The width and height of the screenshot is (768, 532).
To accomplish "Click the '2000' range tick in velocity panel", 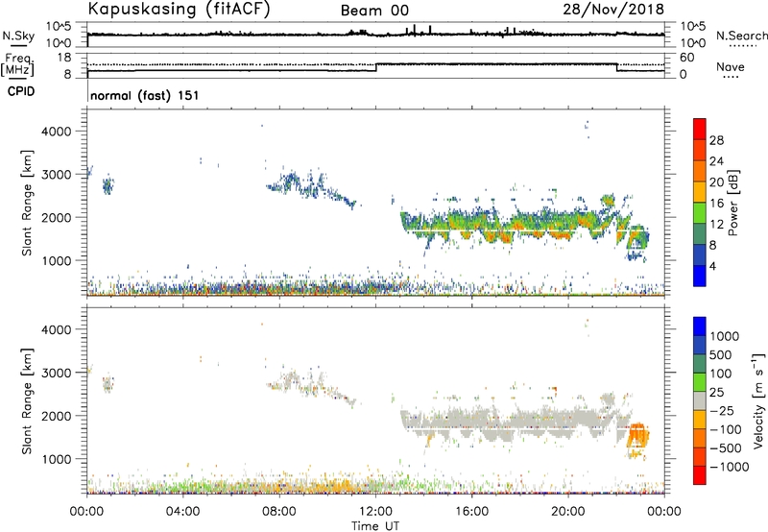I will pyautogui.click(x=56, y=416).
